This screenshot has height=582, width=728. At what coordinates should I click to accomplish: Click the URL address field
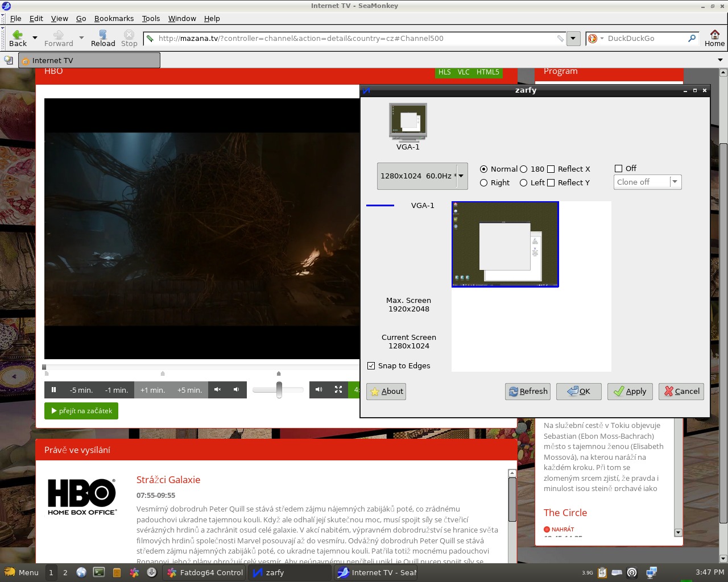tap(355, 39)
